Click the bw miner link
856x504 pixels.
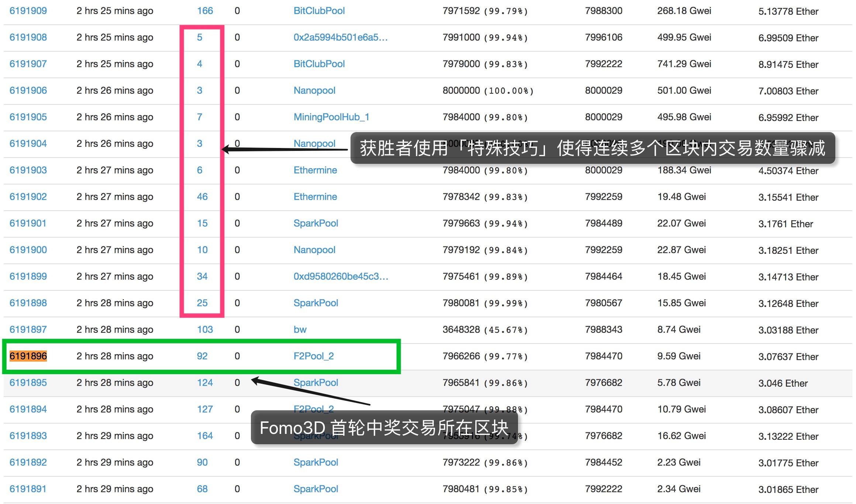click(300, 329)
